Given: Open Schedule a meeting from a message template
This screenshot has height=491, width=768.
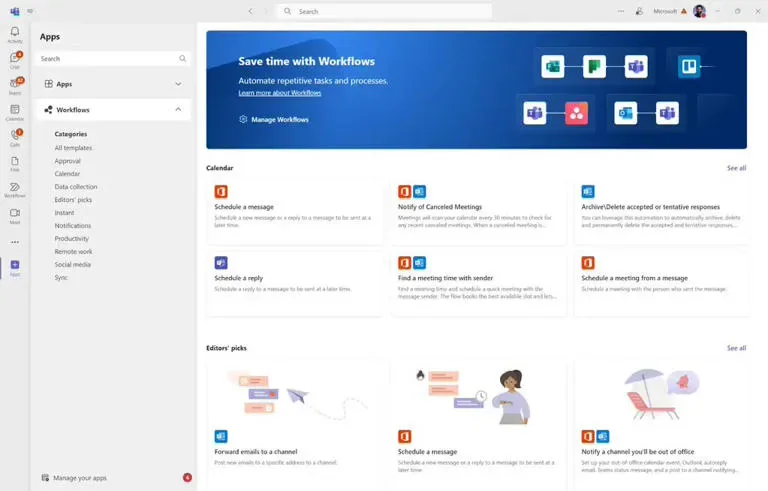Looking at the screenshot, I should tap(662, 283).
